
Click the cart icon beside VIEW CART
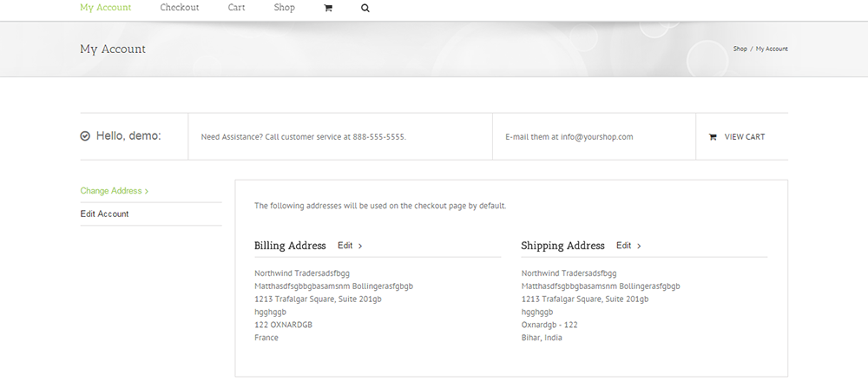[x=713, y=137]
